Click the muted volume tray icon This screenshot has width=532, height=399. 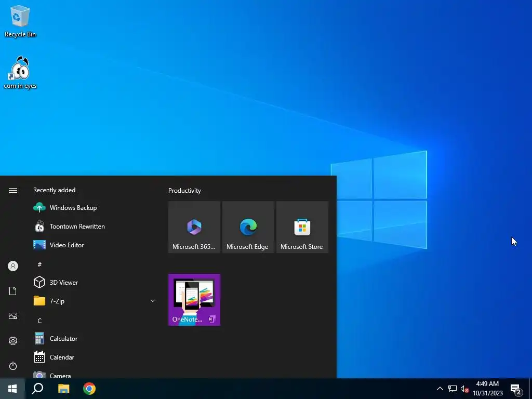pos(464,389)
